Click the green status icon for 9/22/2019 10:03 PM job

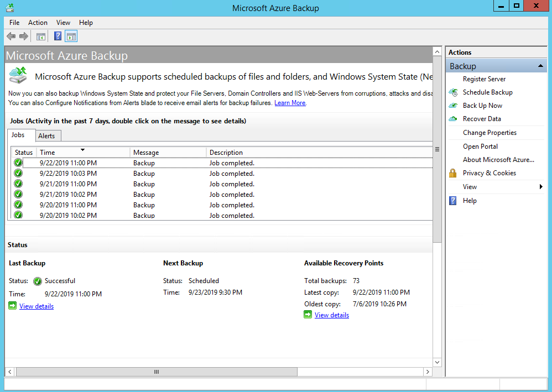point(18,173)
